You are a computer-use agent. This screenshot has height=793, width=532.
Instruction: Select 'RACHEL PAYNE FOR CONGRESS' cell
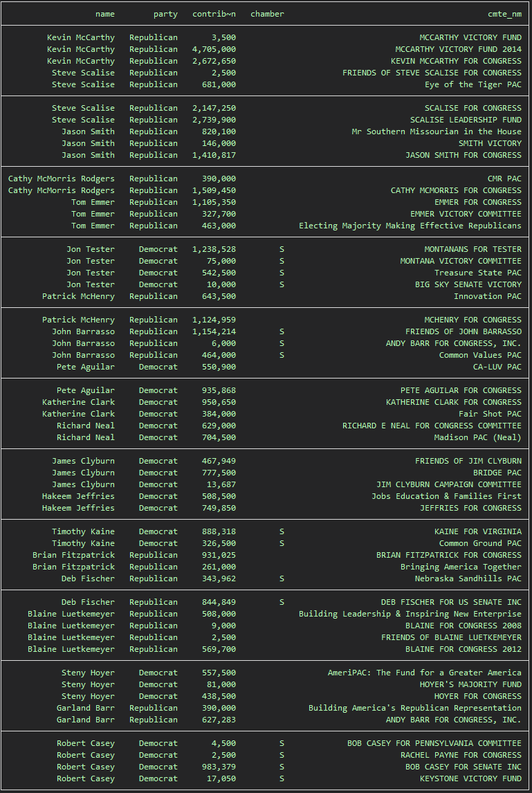pos(461,755)
